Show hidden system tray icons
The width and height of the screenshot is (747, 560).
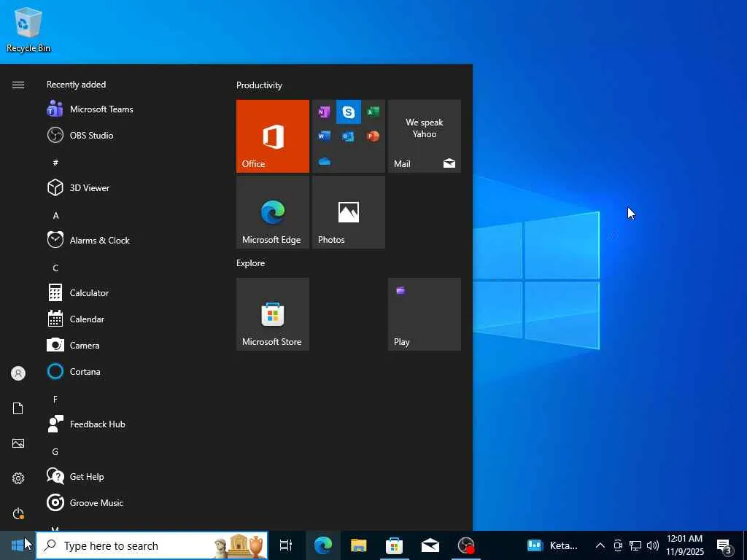(x=600, y=545)
